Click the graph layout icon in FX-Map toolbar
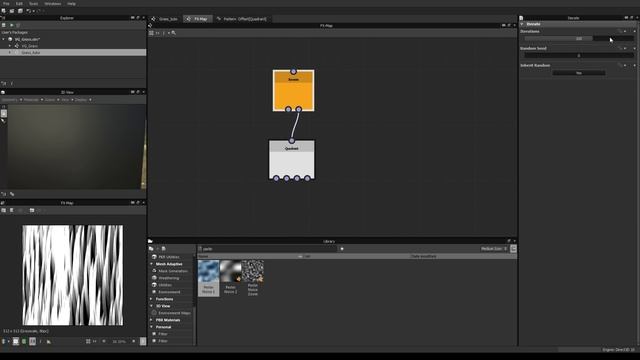This screenshot has width=640, height=360. [x=151, y=33]
